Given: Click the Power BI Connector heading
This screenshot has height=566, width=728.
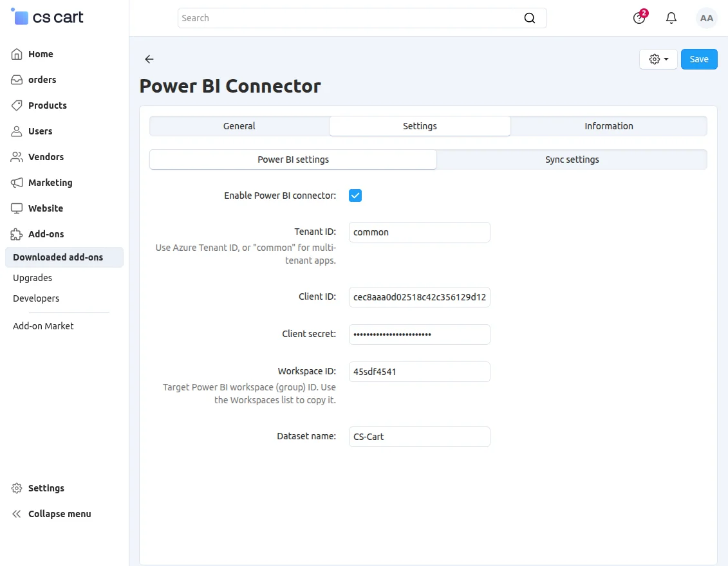Looking at the screenshot, I should pyautogui.click(x=230, y=86).
